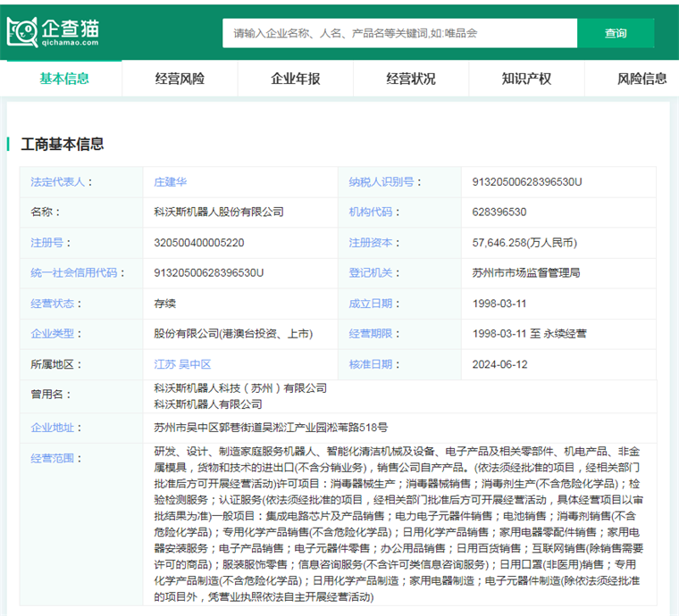Click the 企查猫 cat logo icon
This screenshot has width=679, height=616.
(22, 32)
